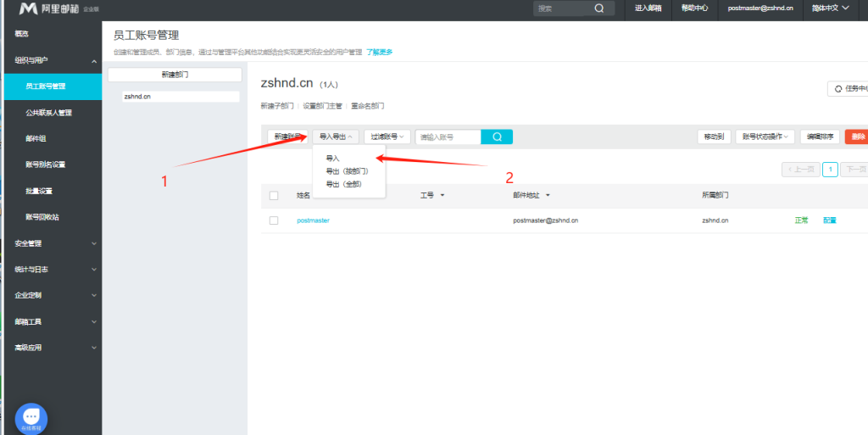Sort by 工号 column arrow
This screenshot has height=435, width=868.
click(x=442, y=195)
